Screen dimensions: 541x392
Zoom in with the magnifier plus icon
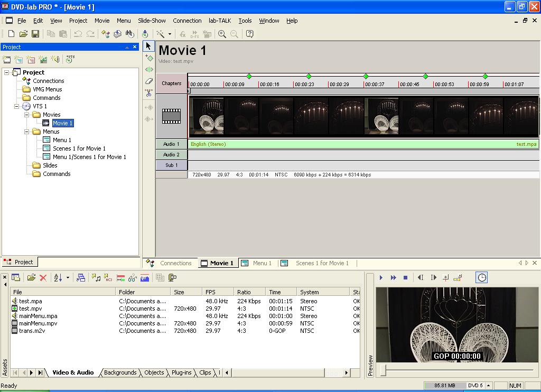coord(222,34)
